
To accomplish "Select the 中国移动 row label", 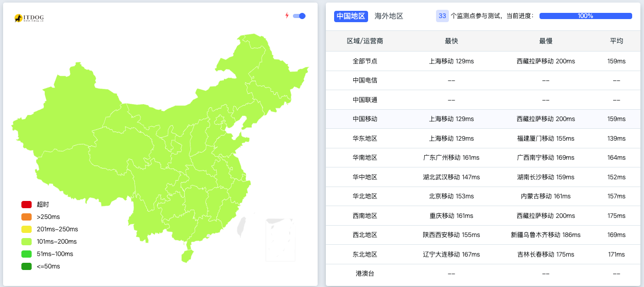I will coord(365,119).
